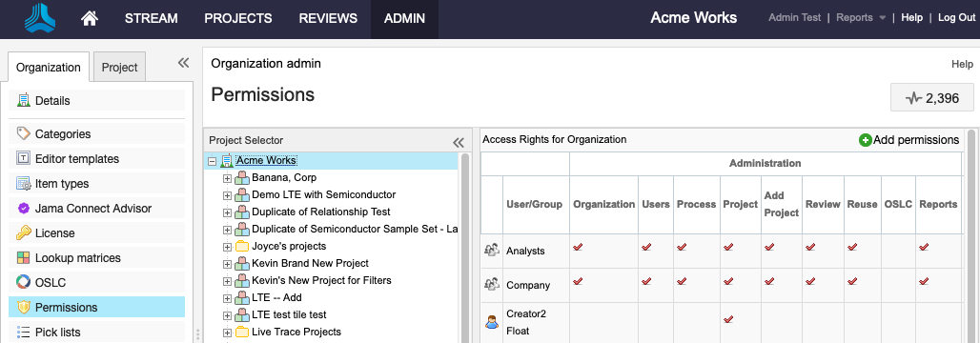The width and height of the screenshot is (980, 343).
Task: Click the License key icon
Action: pos(24,233)
